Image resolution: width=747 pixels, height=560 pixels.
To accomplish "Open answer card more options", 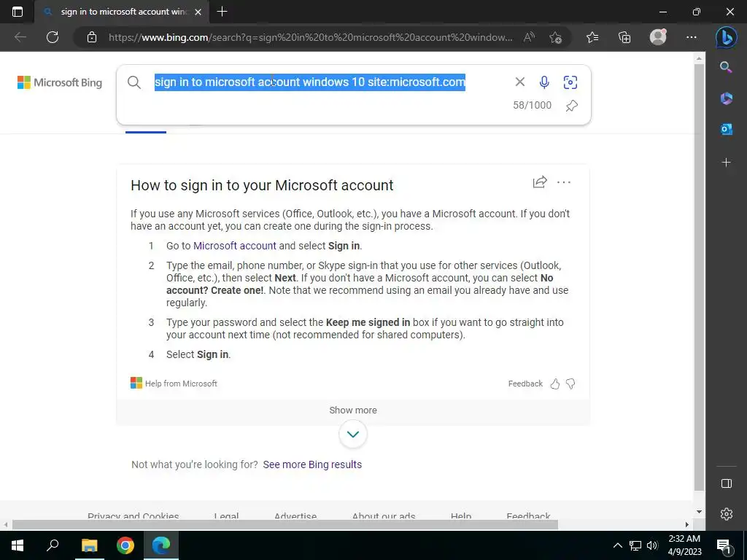I will point(564,182).
